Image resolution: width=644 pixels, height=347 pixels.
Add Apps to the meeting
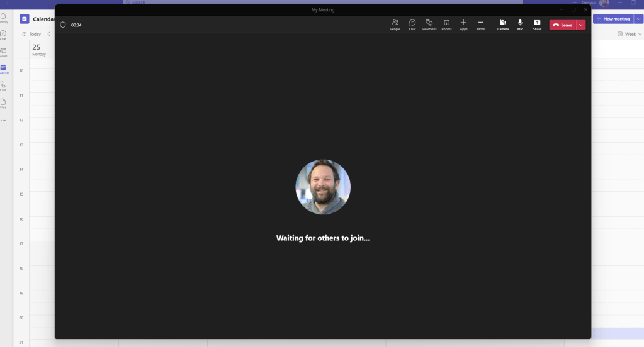[x=463, y=25]
